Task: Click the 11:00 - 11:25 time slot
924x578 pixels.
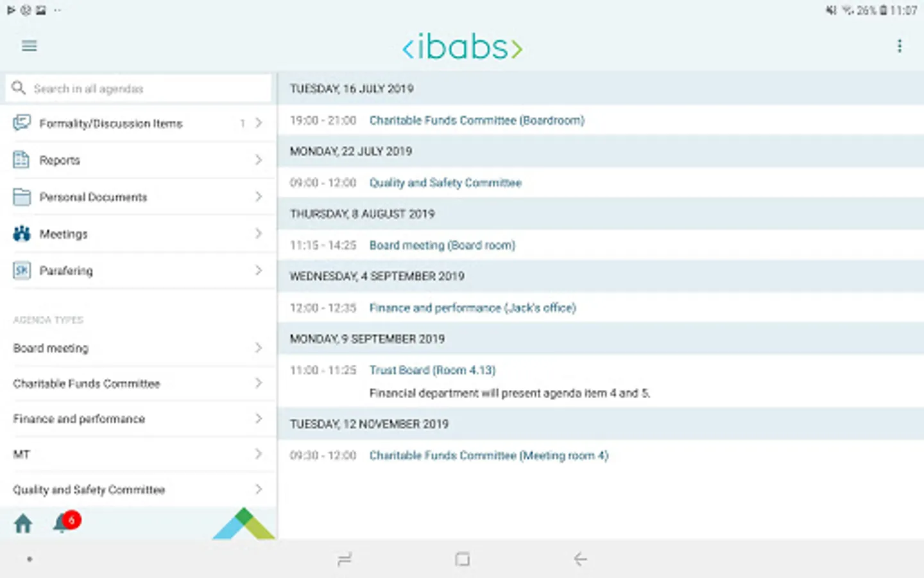Action: 323,370
